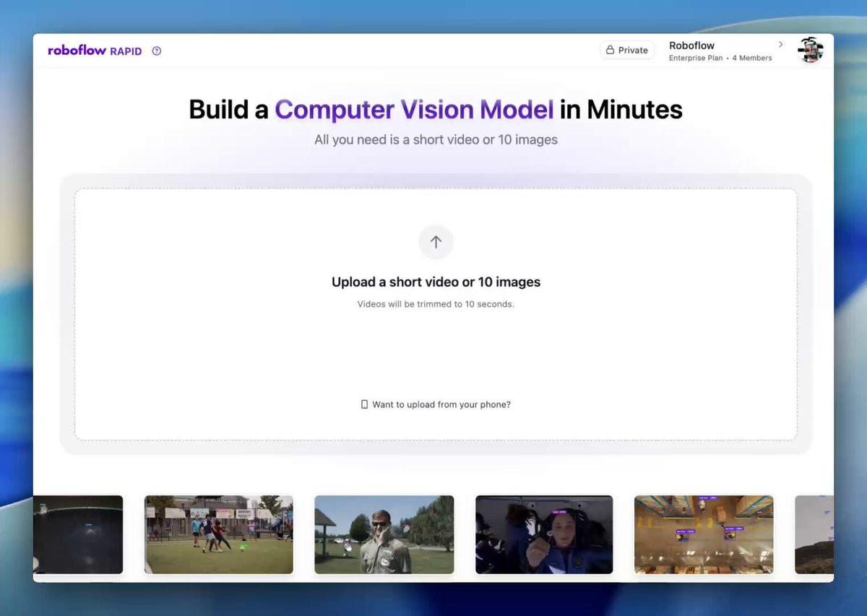The height and width of the screenshot is (616, 867).
Task: Open the user profile avatar
Action: click(811, 50)
